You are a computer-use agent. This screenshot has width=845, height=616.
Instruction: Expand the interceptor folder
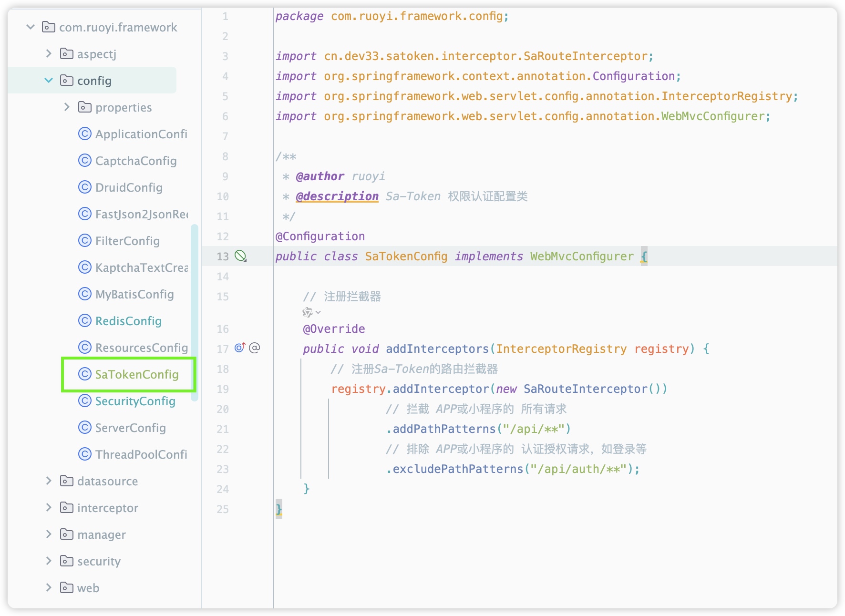pyautogui.click(x=49, y=508)
